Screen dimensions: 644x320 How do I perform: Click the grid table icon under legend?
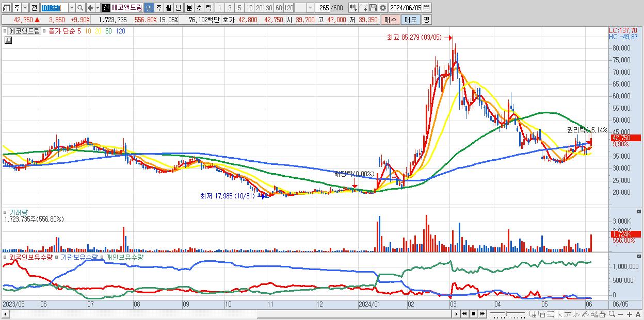point(8,40)
